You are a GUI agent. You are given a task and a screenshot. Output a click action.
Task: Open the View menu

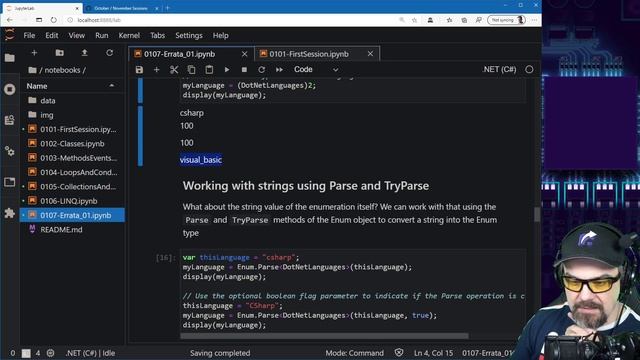coord(76,36)
